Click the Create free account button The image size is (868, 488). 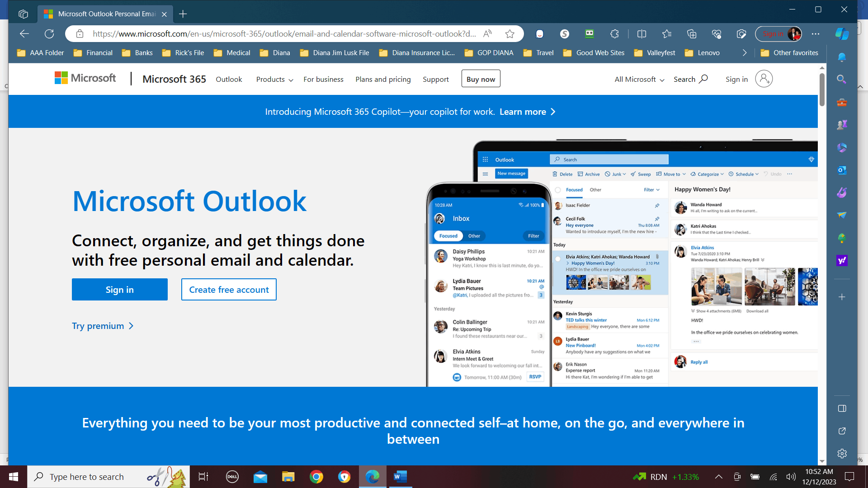[229, 290]
